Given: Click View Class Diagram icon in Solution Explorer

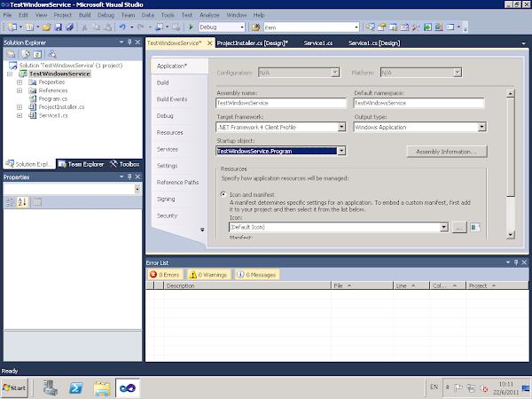Looking at the screenshot, I should 52,54.
